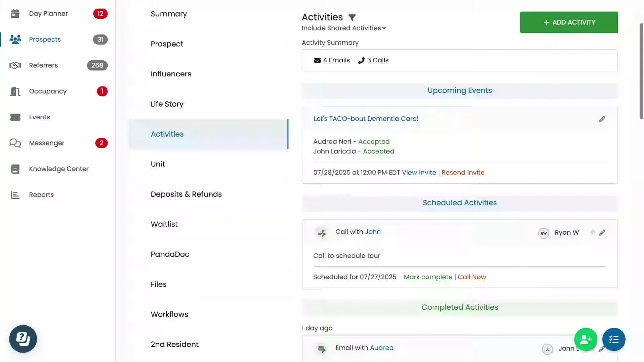The height and width of the screenshot is (362, 644).
Task: Open Messenger in the sidebar
Action: (x=47, y=143)
